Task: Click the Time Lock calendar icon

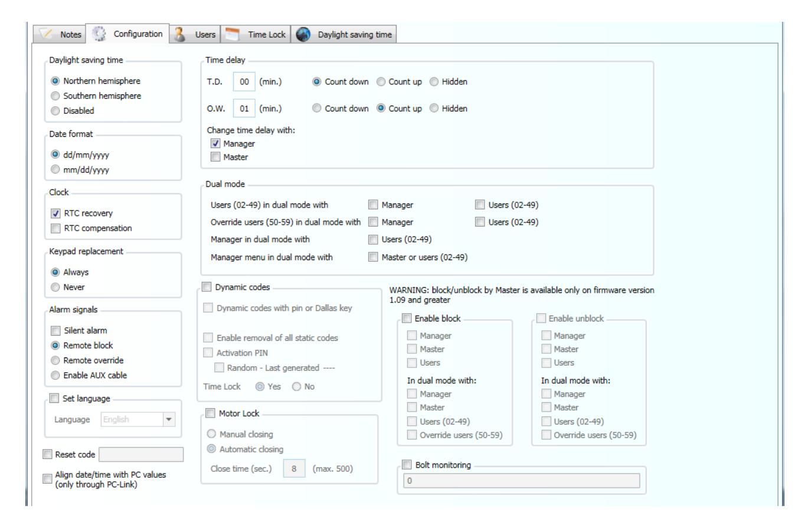Action: point(231,34)
